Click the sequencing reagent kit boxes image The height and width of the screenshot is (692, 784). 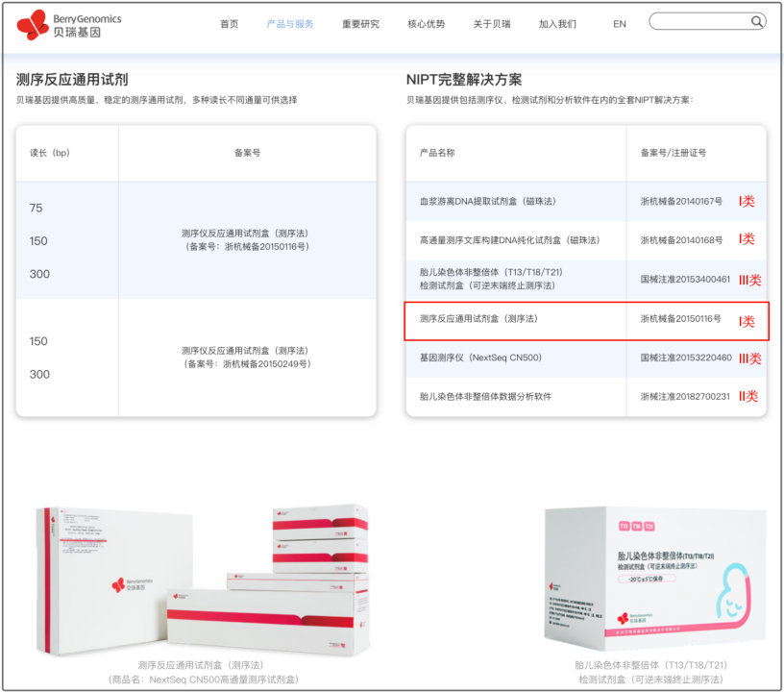click(x=202, y=575)
